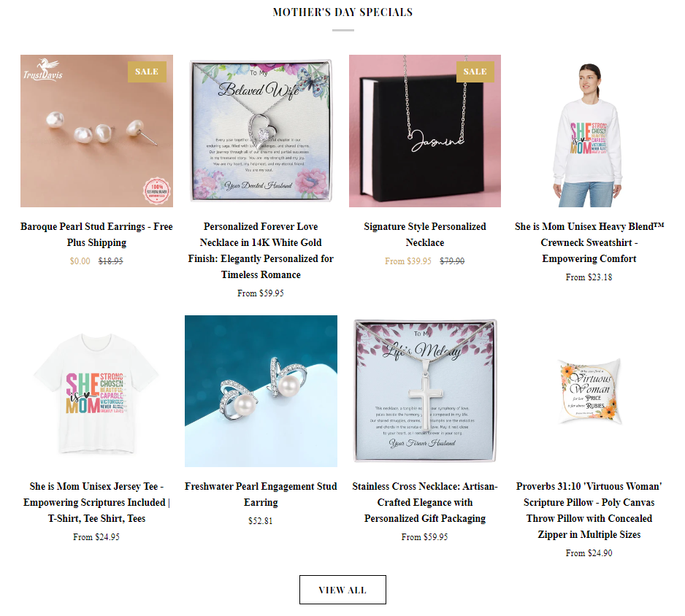Screen dimensions: 685x616
Task: Click SALE badge on pearl earrings
Action: coord(147,72)
